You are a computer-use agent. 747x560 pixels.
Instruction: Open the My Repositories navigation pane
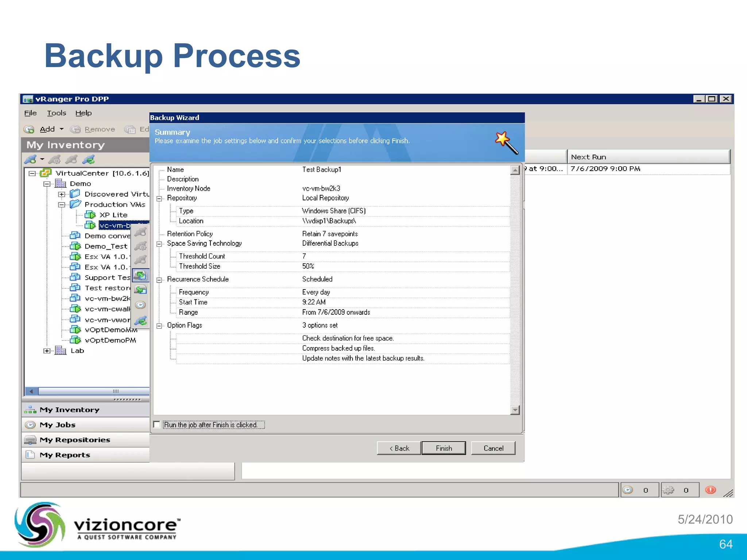86,440
